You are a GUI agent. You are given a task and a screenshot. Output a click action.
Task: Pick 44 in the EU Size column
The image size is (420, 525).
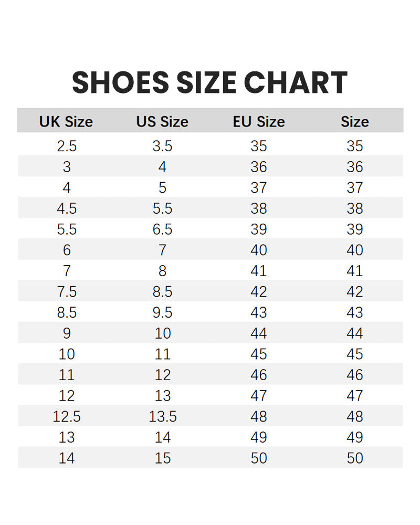coord(259,333)
